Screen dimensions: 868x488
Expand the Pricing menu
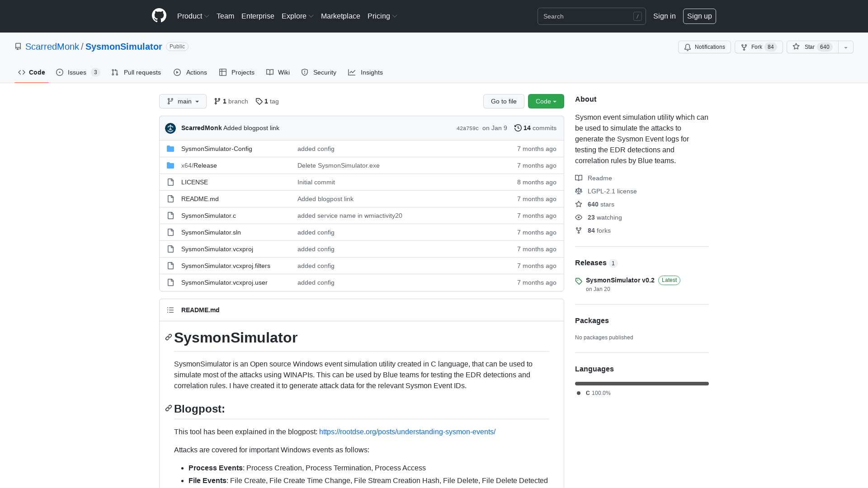(x=382, y=16)
